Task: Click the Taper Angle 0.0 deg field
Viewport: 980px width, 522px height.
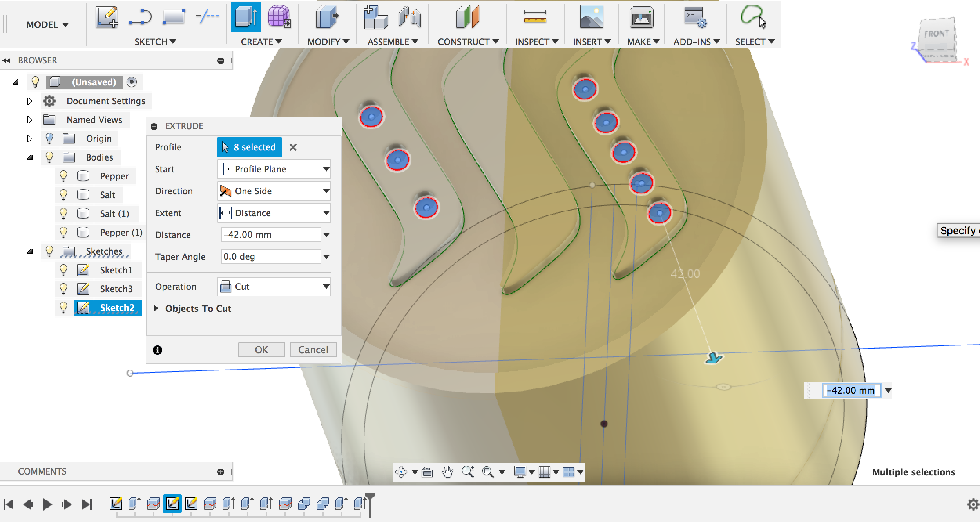Action: tap(271, 256)
